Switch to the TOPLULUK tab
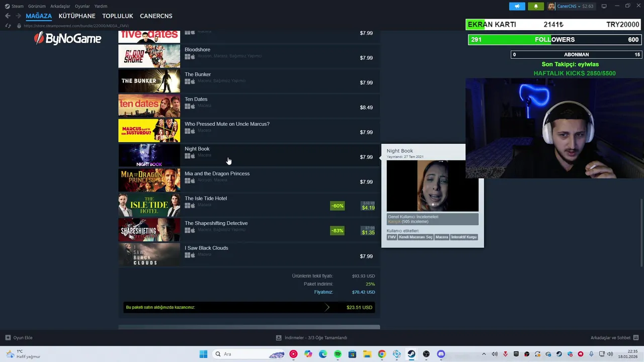Image resolution: width=644 pixels, height=362 pixels. click(x=118, y=16)
